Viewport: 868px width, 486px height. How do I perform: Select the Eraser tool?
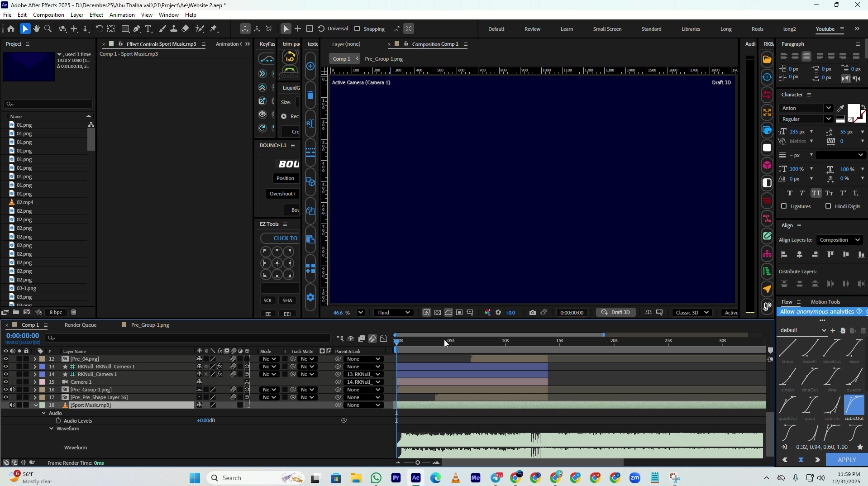(186, 29)
